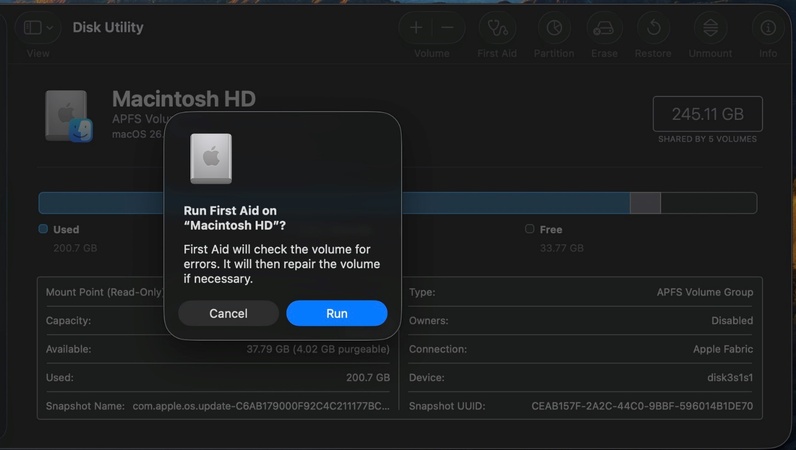Click the Used 200.7 GB value in table
This screenshot has height=450, width=796.
(368, 377)
